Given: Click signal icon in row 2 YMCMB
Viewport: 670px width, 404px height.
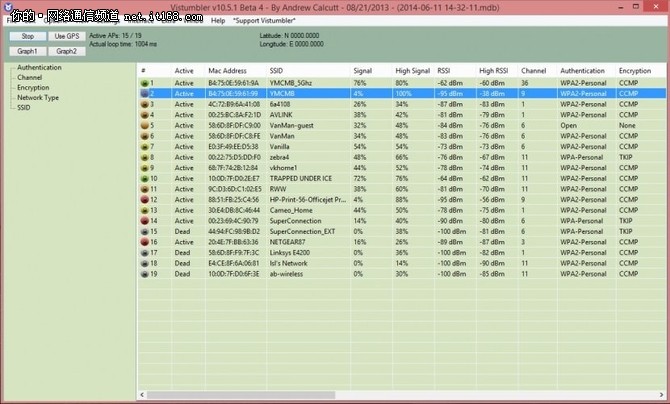Looking at the screenshot, I should pos(144,94).
